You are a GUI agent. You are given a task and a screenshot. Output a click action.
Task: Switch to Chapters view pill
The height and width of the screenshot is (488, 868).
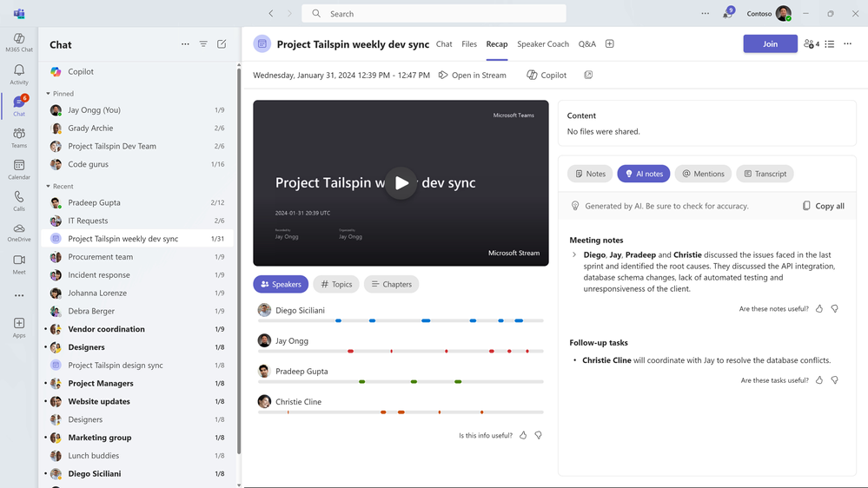click(391, 284)
